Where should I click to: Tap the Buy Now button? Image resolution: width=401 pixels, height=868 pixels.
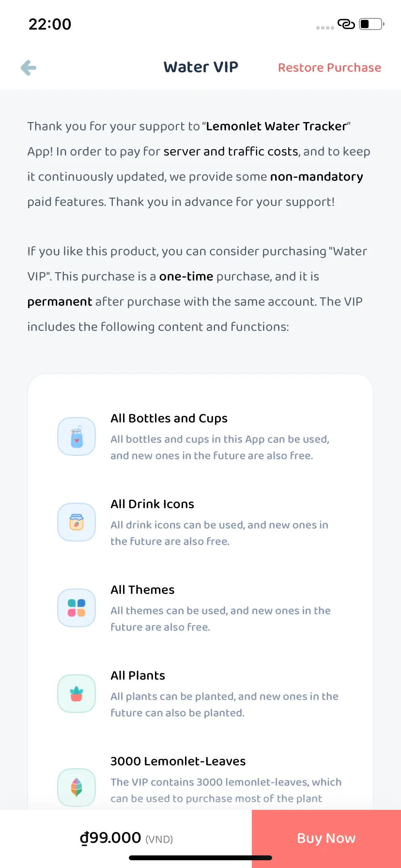point(326,838)
